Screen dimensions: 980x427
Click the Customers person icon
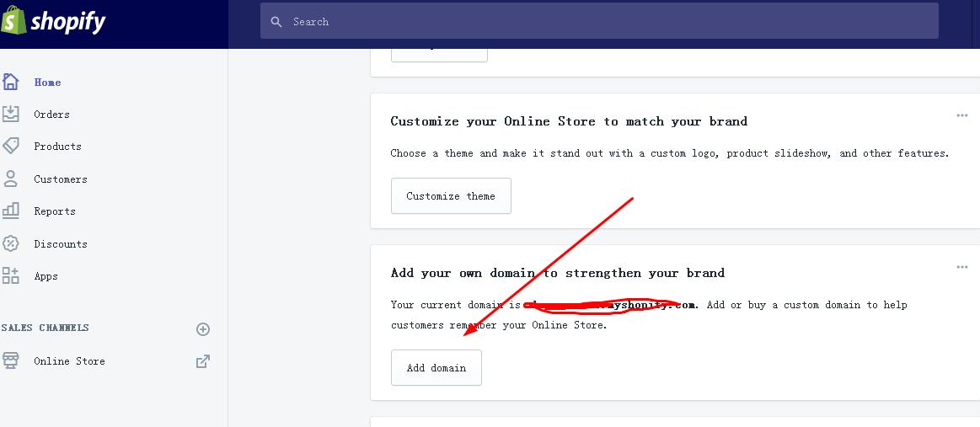click(x=11, y=179)
